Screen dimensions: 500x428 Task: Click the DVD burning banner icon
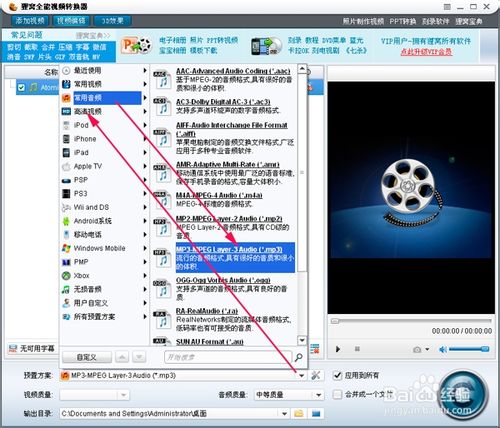pyautogui.click(x=266, y=46)
